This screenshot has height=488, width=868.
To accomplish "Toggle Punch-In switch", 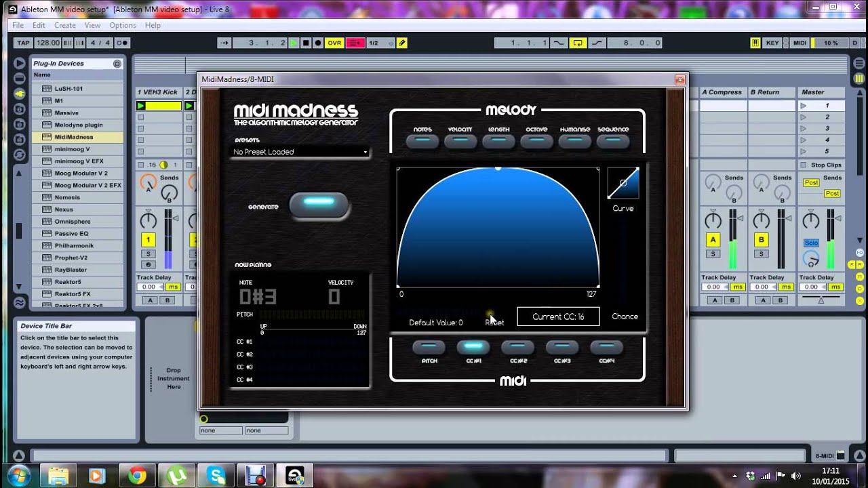I will coord(559,43).
